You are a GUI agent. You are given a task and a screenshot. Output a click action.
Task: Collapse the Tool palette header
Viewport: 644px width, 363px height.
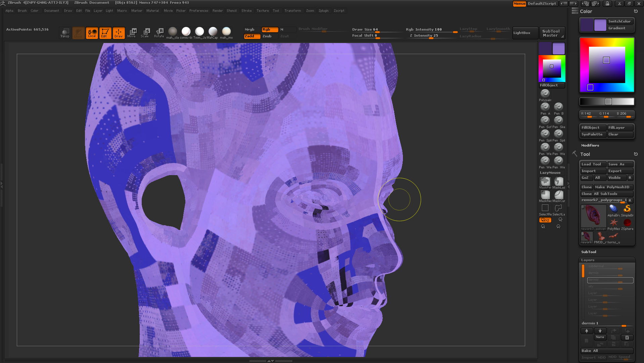pyautogui.click(x=585, y=154)
